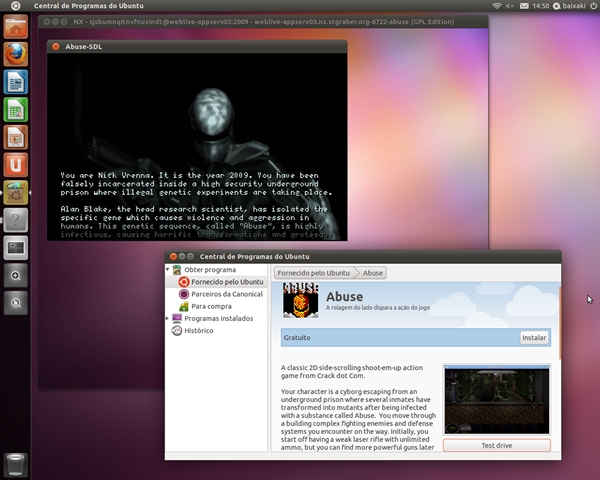Click the Ubuntu dash home icon
Viewport: 600px width, 480px height.
[x=15, y=27]
